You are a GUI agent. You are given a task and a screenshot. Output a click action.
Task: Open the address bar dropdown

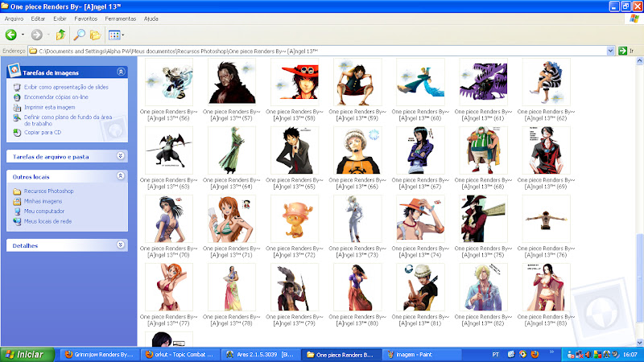pos(610,51)
